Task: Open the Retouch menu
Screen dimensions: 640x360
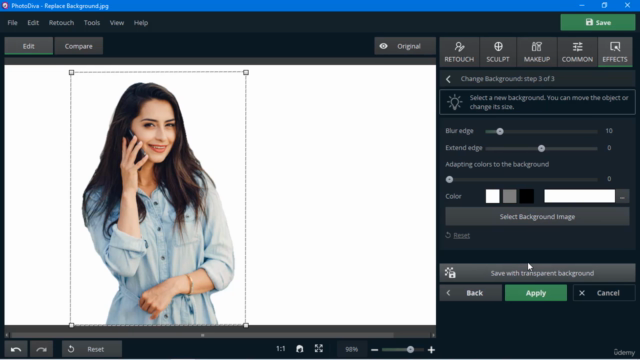Action: pos(61,23)
